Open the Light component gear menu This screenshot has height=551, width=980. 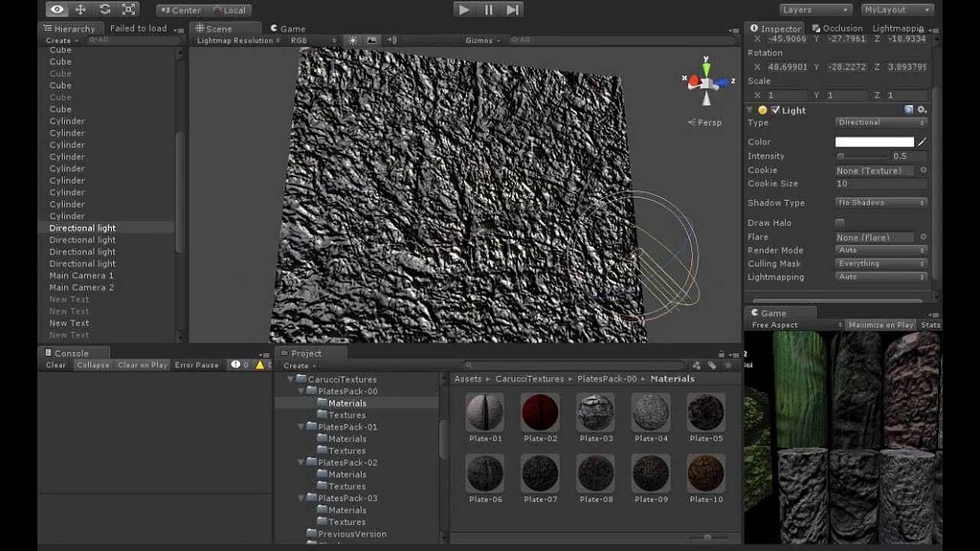click(x=923, y=110)
